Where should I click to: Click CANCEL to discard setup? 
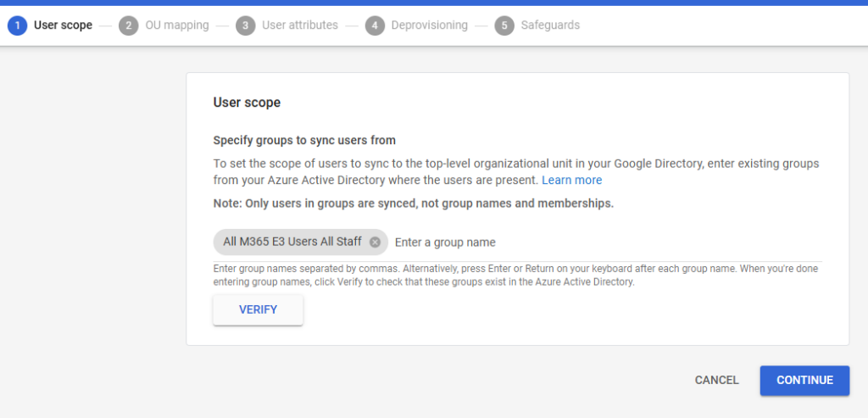pyautogui.click(x=716, y=381)
